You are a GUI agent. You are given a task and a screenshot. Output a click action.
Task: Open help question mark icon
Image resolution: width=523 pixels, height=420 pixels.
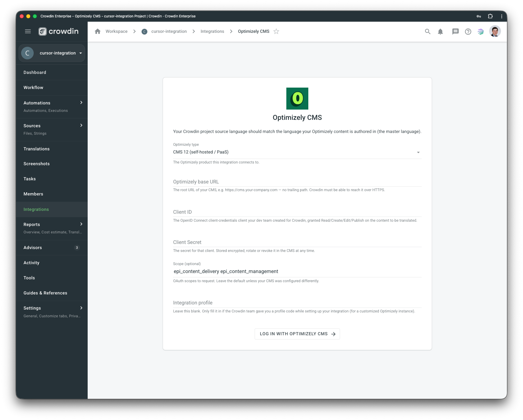[468, 32]
